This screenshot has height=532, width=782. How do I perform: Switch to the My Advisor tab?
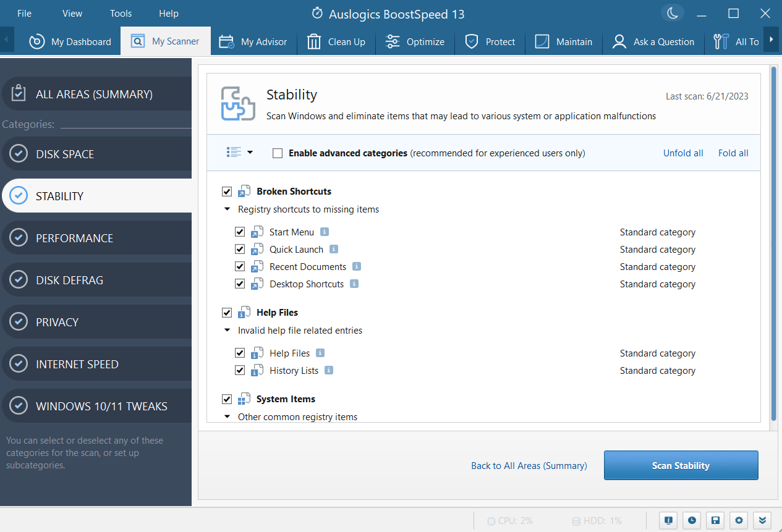[x=253, y=41]
